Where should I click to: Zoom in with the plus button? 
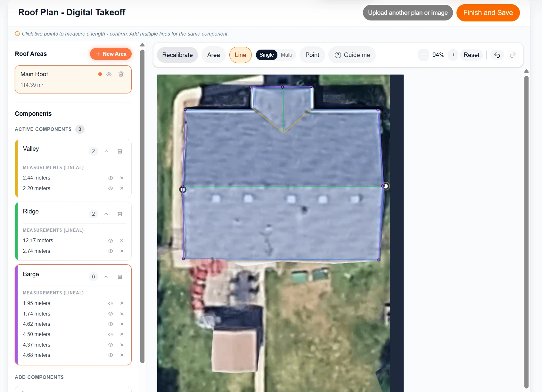453,55
